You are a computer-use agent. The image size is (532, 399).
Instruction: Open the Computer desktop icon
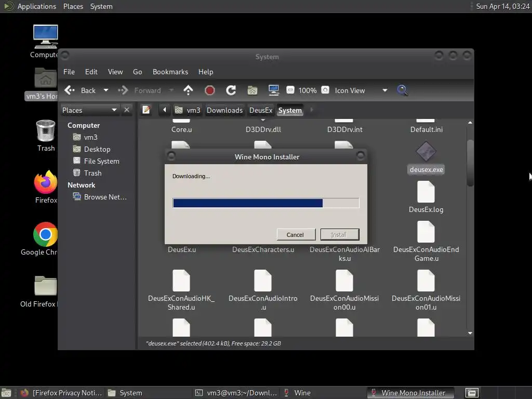pos(45,37)
